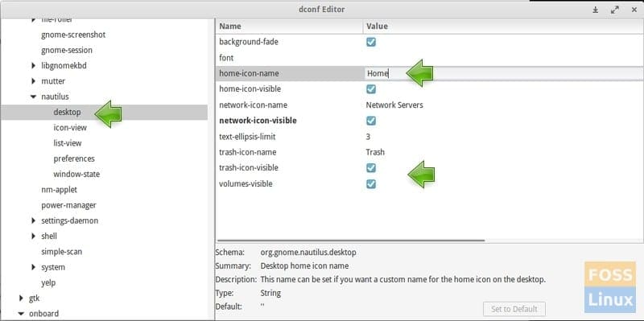This screenshot has width=644, height=321.
Task: Open the power-manager entry
Action: tap(68, 205)
